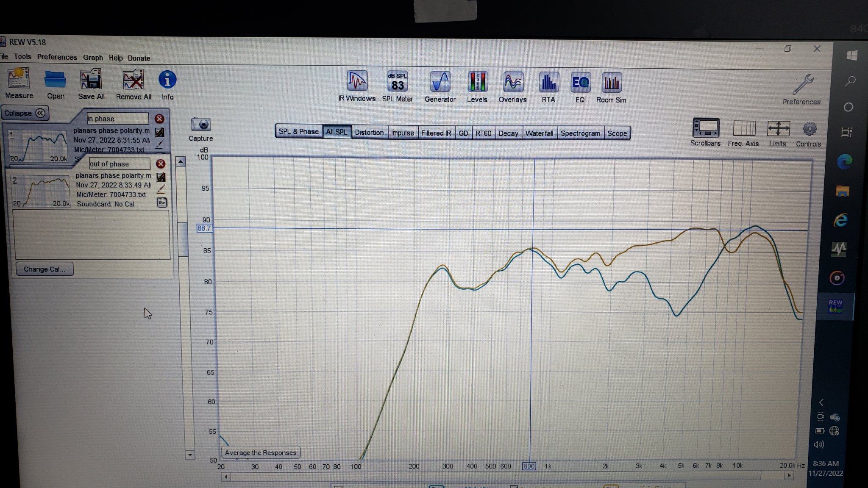Select measurement 1 thumbnail graph
The height and width of the screenshot is (488, 868).
click(x=38, y=147)
